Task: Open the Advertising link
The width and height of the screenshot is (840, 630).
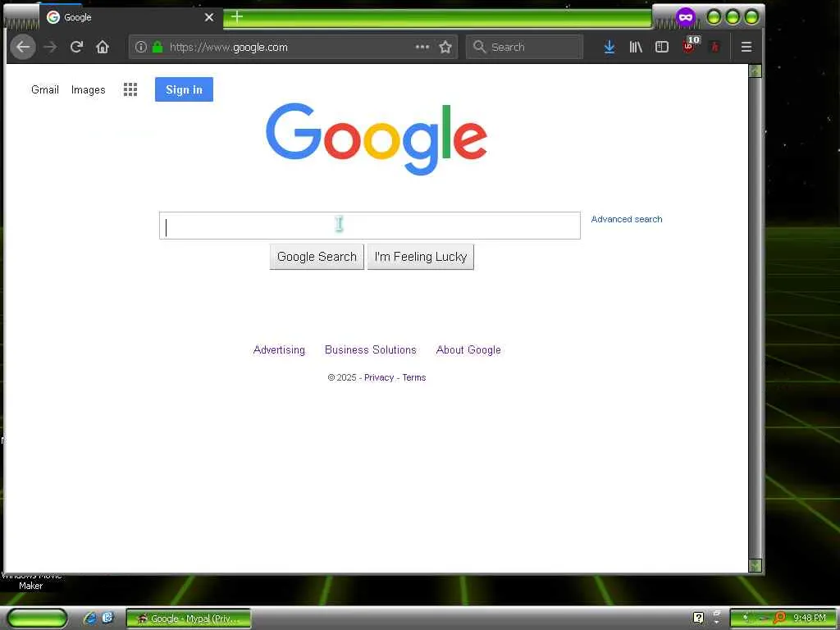Action: tap(279, 349)
